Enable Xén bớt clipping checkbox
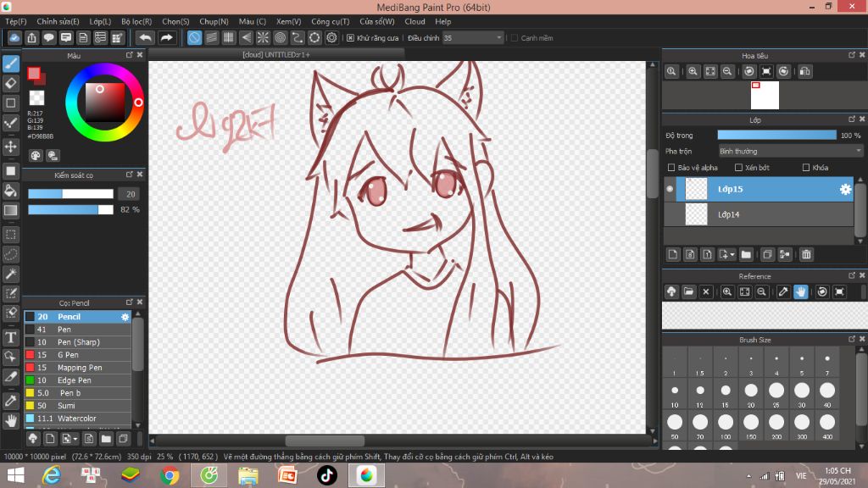 pyautogui.click(x=738, y=168)
